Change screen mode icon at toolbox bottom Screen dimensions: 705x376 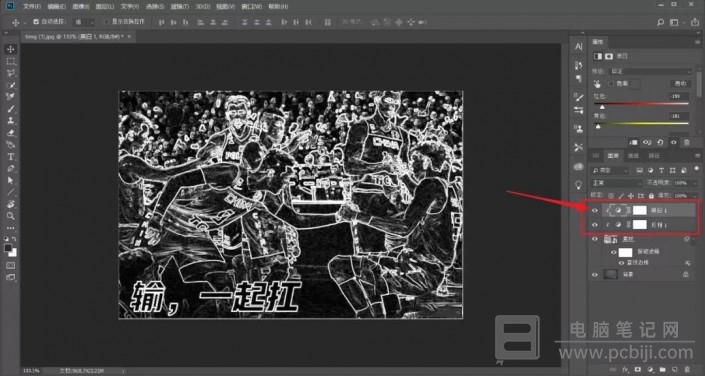(x=10, y=278)
